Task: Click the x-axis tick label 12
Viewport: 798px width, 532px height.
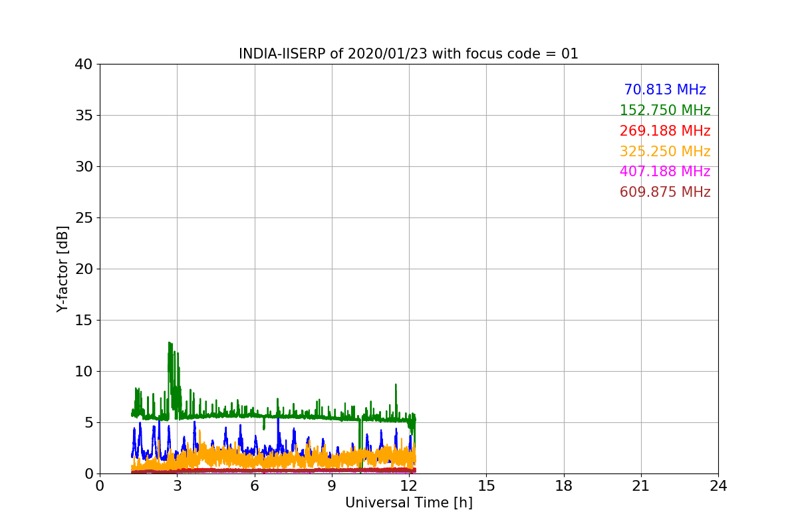Action: (x=409, y=486)
